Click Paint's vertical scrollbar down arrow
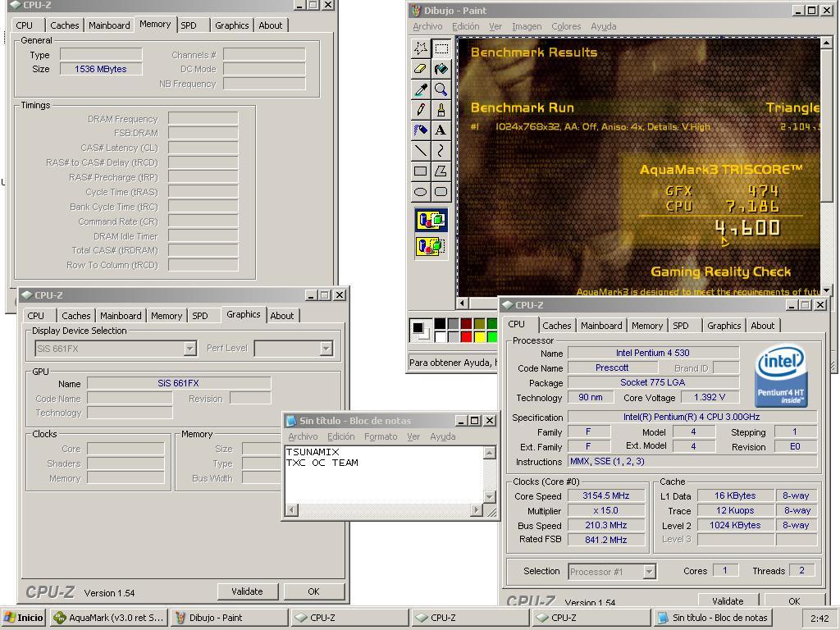Image resolution: width=840 pixels, height=630 pixels. (x=826, y=290)
